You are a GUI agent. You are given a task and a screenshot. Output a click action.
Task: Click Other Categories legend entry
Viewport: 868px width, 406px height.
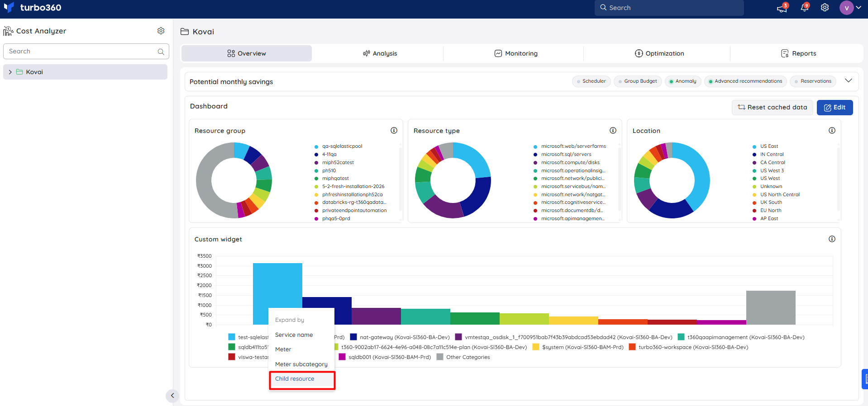[463, 357]
